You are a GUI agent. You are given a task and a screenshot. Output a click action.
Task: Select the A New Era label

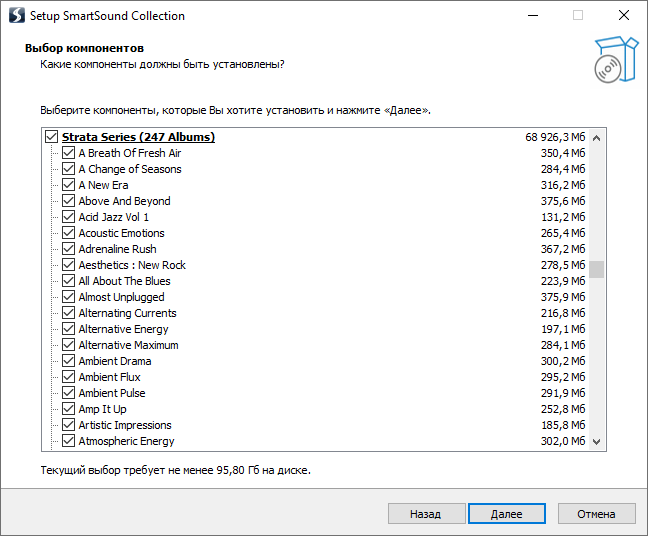pyautogui.click(x=103, y=185)
